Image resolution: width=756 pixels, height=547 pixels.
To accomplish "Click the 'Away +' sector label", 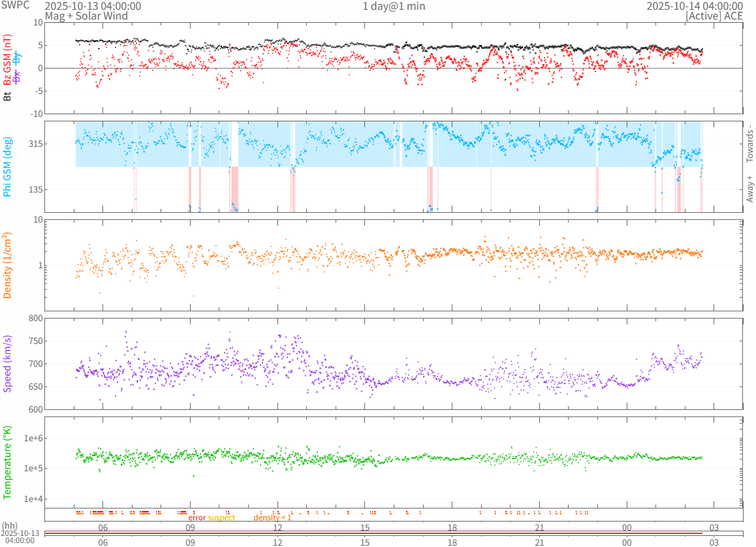I will coord(750,189).
